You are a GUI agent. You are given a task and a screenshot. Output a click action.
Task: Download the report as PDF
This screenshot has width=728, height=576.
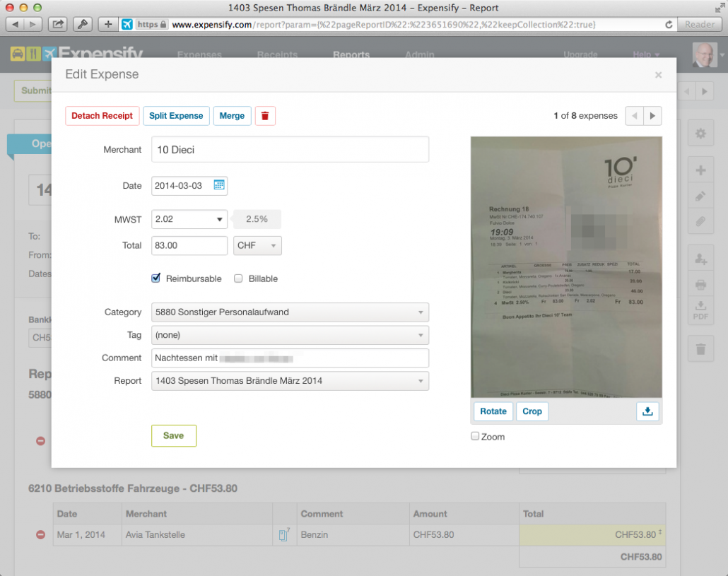(700, 310)
